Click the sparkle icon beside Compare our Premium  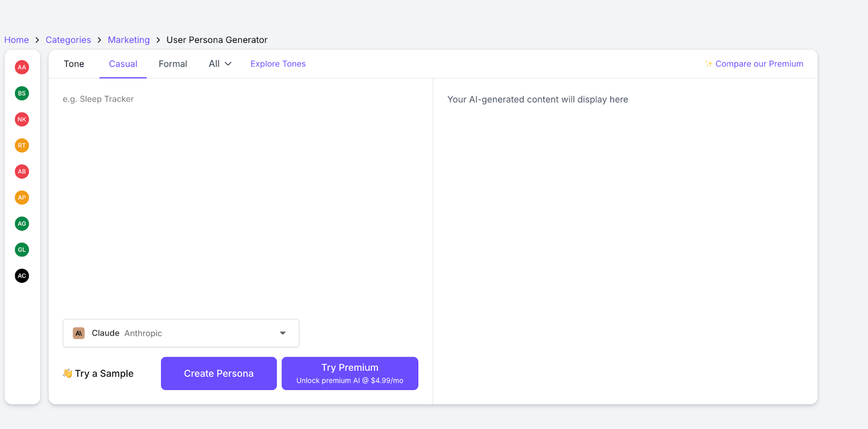tap(709, 64)
